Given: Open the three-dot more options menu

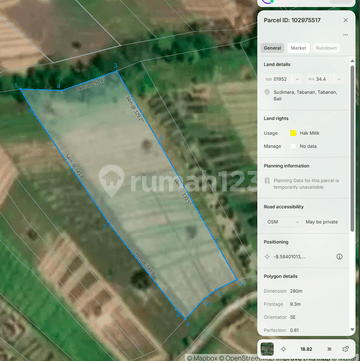Looking at the screenshot, I should pyautogui.click(x=346, y=35).
